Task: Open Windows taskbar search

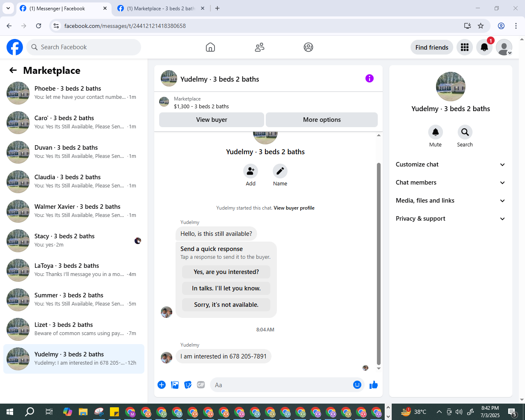Action: 30,412
